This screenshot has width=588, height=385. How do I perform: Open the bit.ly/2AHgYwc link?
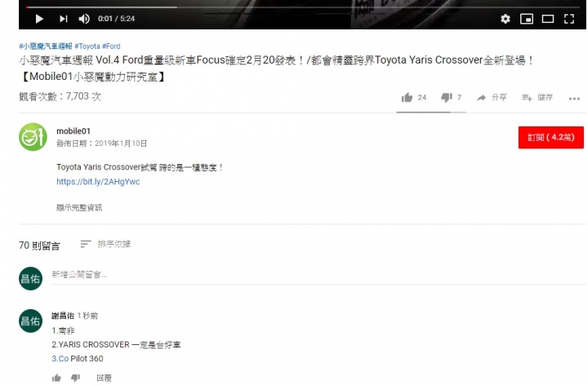point(98,182)
